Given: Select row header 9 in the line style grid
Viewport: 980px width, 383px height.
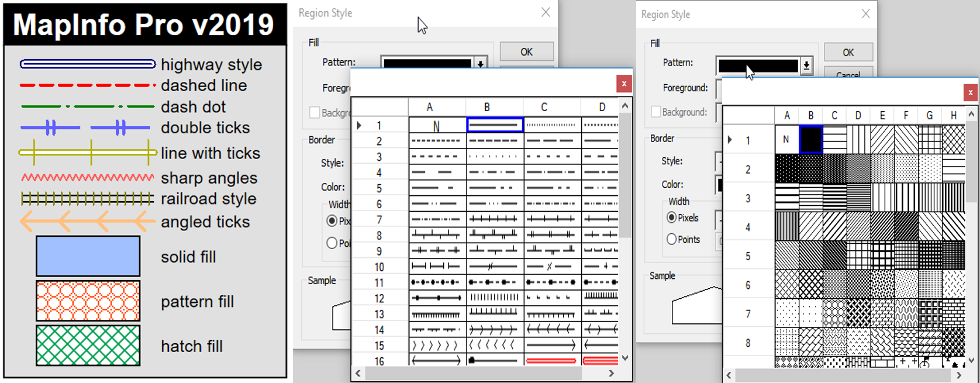Looking at the screenshot, I should (x=379, y=251).
